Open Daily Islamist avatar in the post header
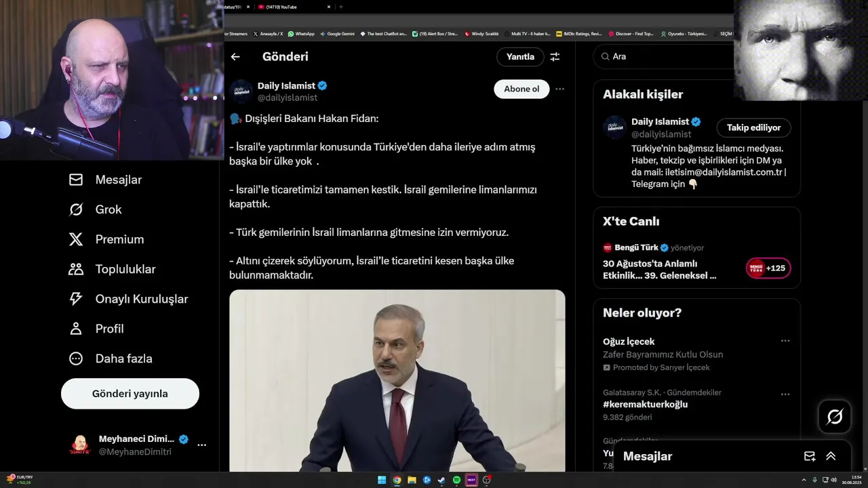Viewport: 868px width, 488px height. click(241, 91)
